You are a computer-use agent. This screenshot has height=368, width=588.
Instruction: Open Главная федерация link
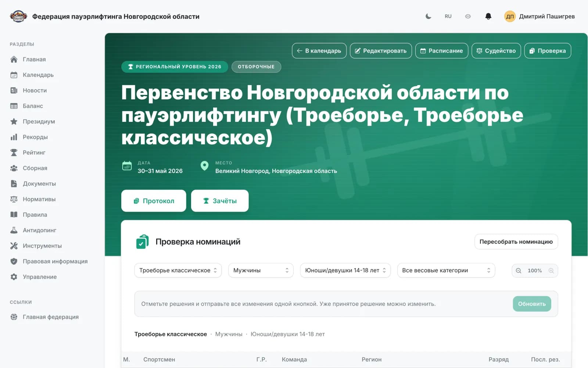pyautogui.click(x=51, y=317)
